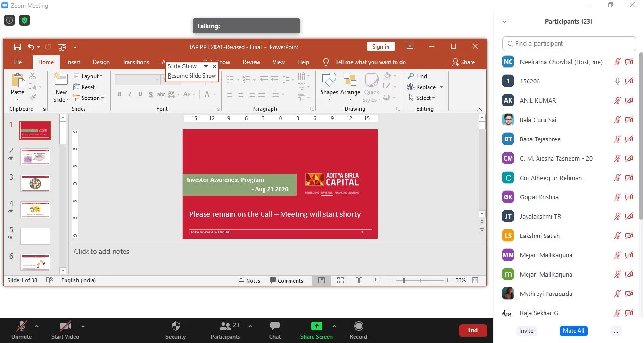Viewport: 644px width, 343px height.
Task: Click the Find a participant search field
Action: 569,43
